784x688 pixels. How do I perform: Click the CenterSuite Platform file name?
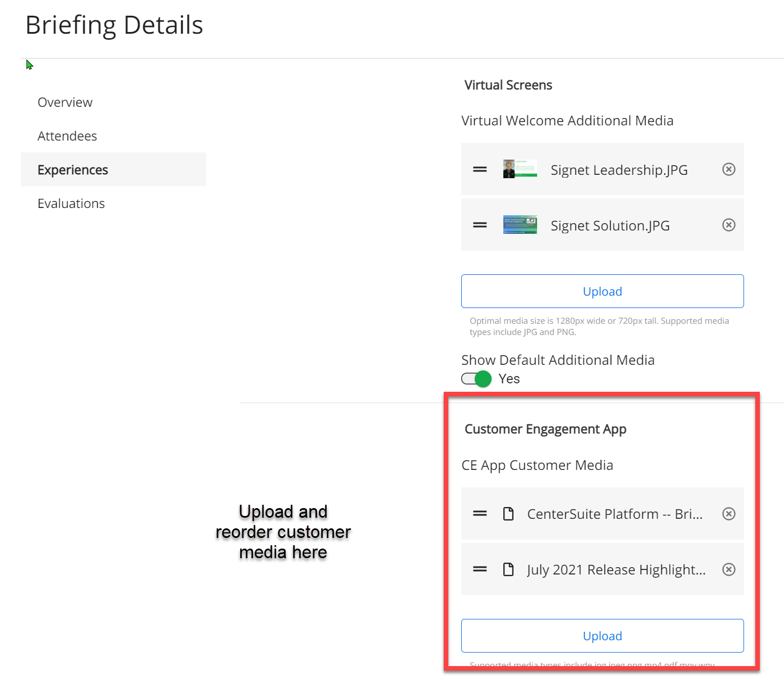(x=614, y=514)
